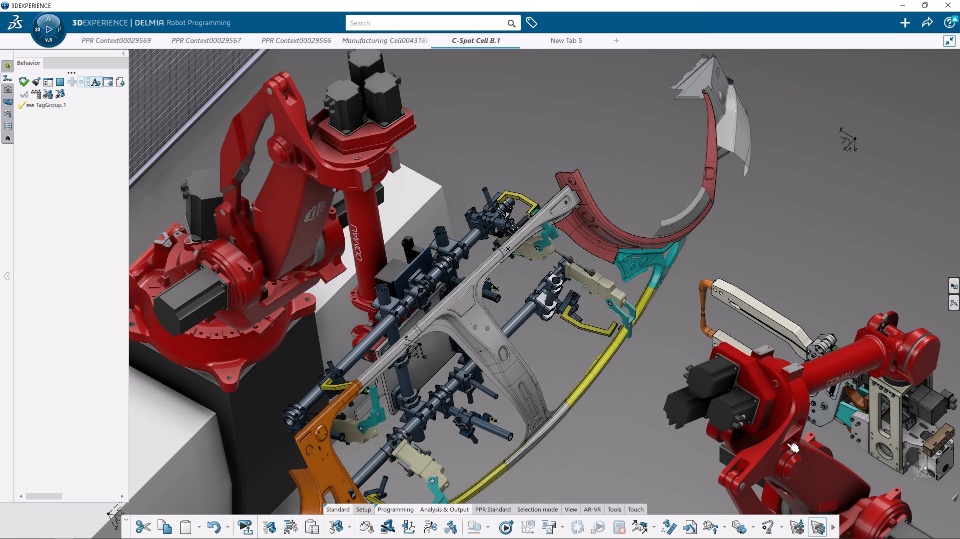Viewport: 960px width, 539px height.
Task: Click inside the Search field
Action: click(x=426, y=23)
